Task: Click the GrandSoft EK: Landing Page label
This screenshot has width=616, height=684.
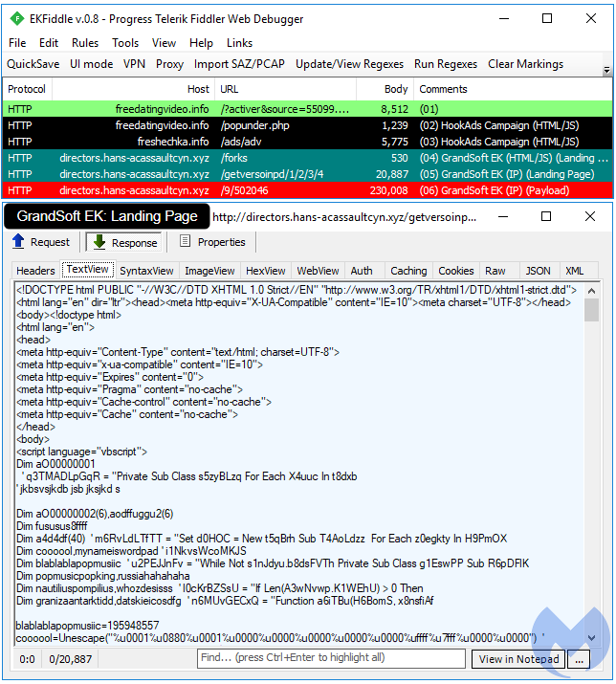Action: click(107, 216)
